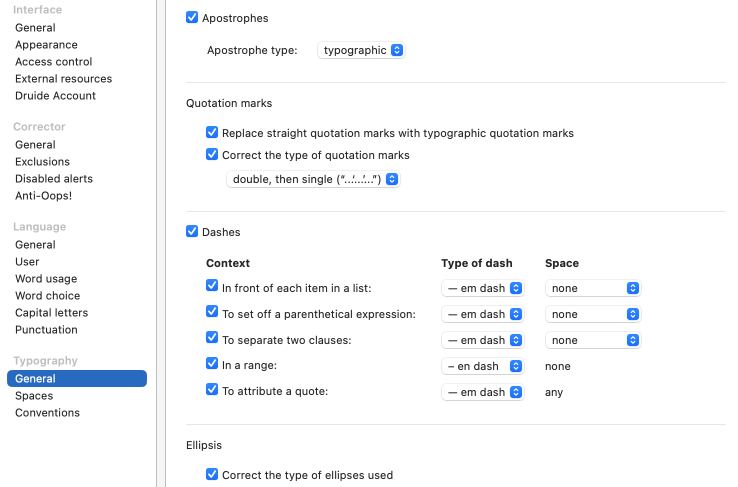Toggle 'To attribute a quote' checkbox
Screen dimensions: 738x487
click(x=212, y=391)
